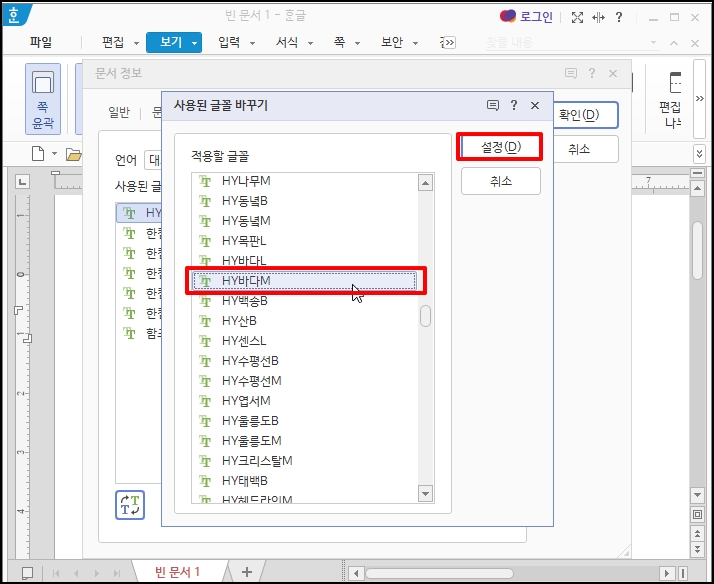Screen dimensions: 714x584
Task: Select HY크리스탈M font in list
Action: click(x=304, y=461)
